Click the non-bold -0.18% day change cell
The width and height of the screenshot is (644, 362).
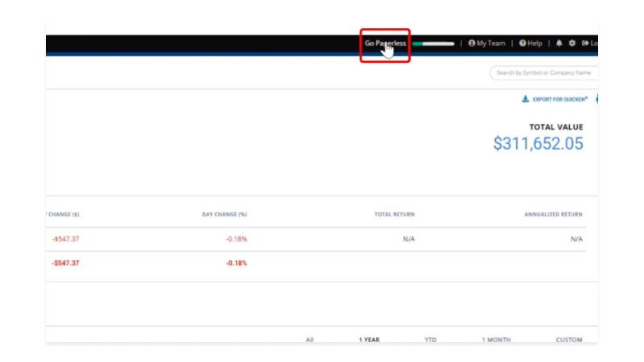[x=236, y=239]
